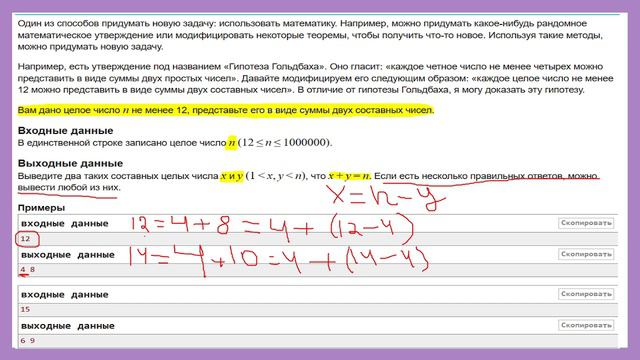Click the first example's входные данные label
The image size is (640, 360).
pyautogui.click(x=64, y=224)
